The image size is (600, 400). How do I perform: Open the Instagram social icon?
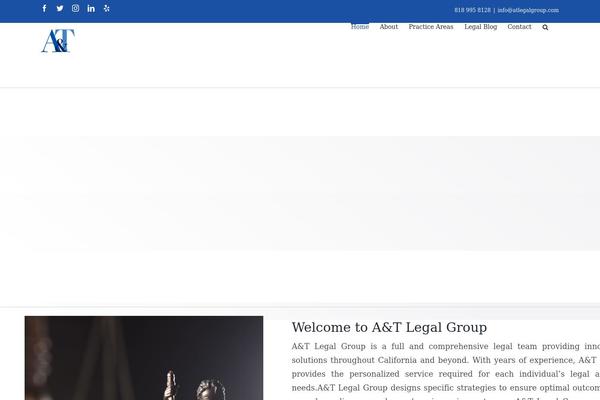75,8
